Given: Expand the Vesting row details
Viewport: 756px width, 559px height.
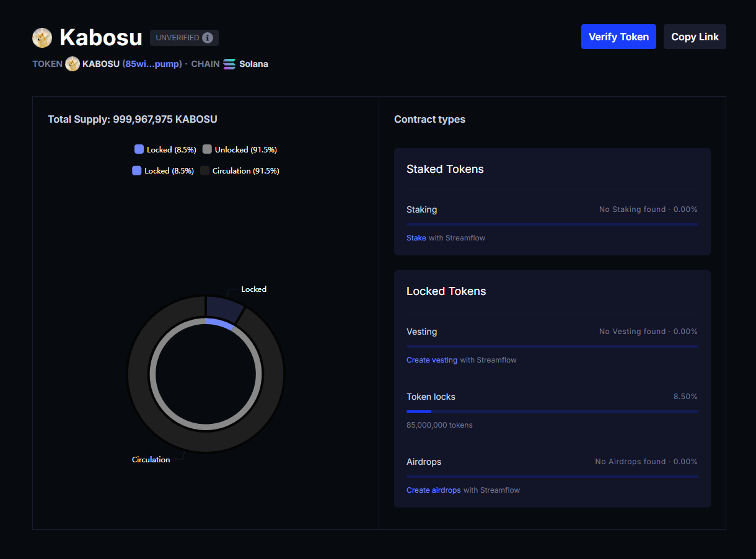Looking at the screenshot, I should (421, 332).
